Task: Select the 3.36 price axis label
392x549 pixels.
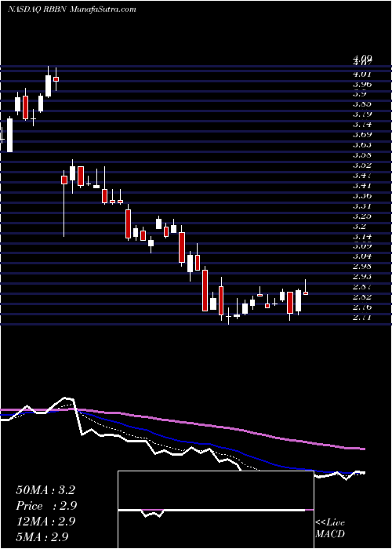Action: (362, 195)
